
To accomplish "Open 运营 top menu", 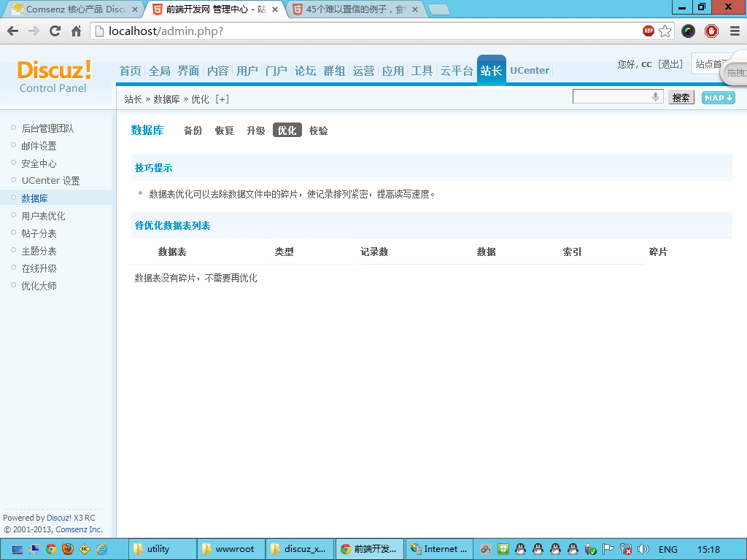I will click(363, 71).
